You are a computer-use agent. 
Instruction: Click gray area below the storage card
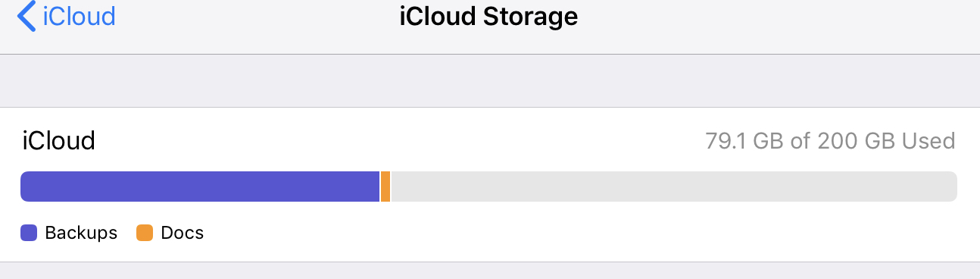click(x=490, y=271)
